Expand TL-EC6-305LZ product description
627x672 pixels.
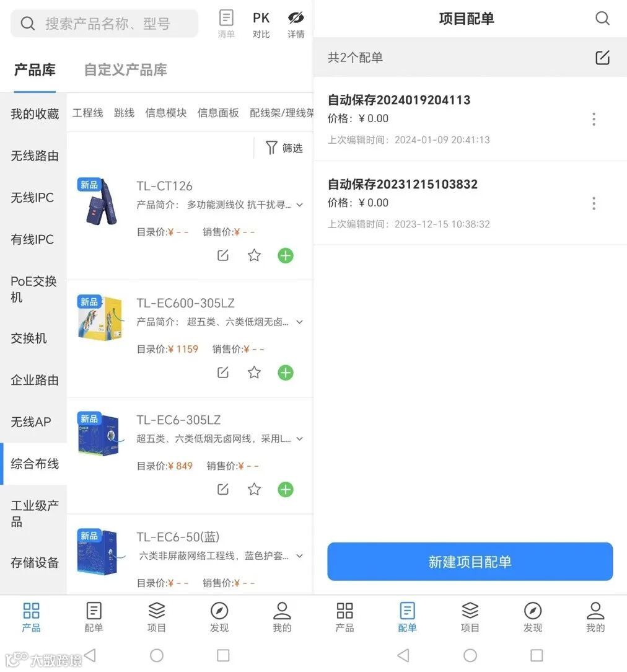300,439
